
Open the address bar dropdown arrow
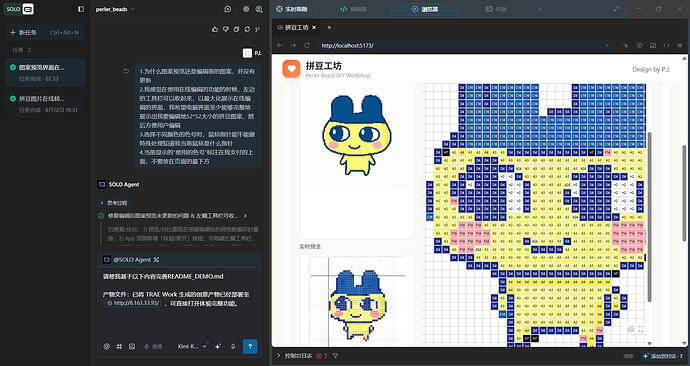tap(607, 45)
